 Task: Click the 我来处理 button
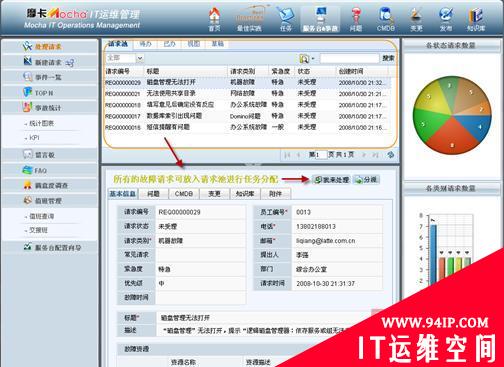click(332, 180)
